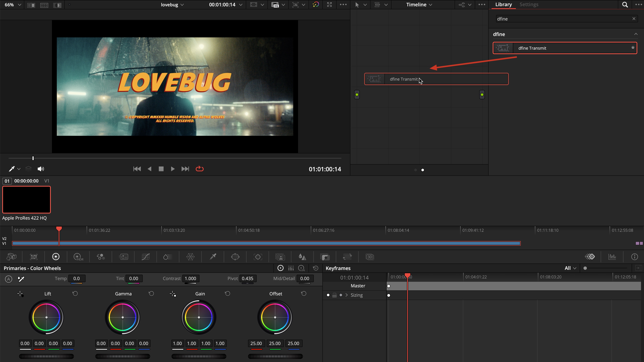Viewport: 644px width, 362px height.
Task: Expand the Sizing keyframe track
Action: pyautogui.click(x=346, y=295)
